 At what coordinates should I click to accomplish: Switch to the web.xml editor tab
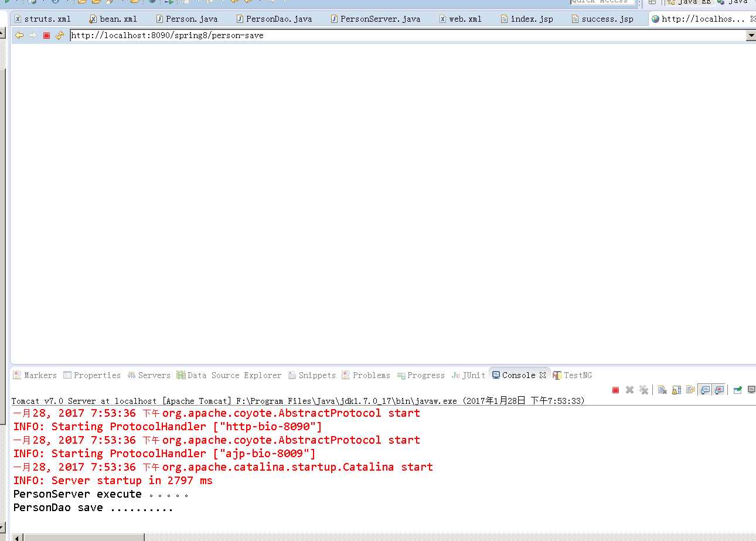(x=460, y=19)
